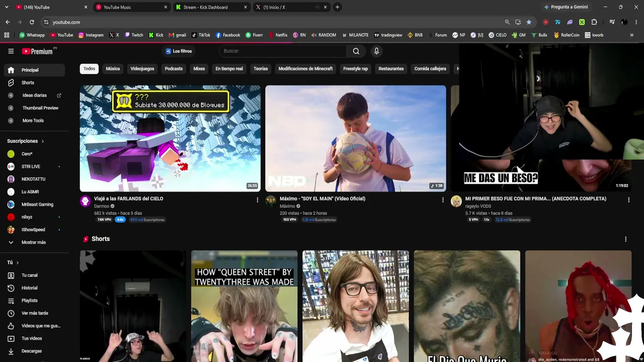Screen dimensions: 644x362
Task: Click the Buscar search field
Action: [283, 51]
